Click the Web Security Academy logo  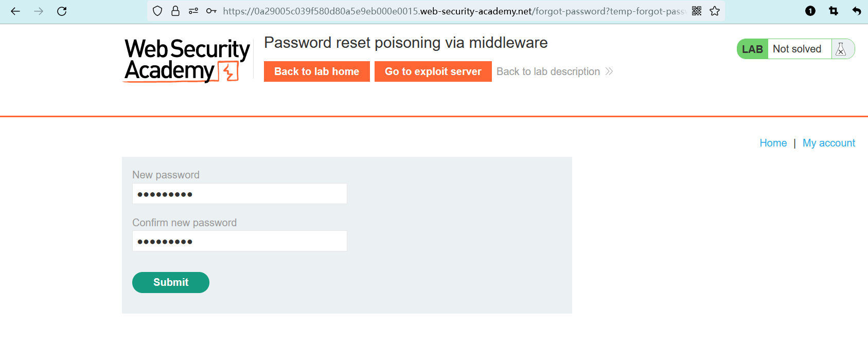pos(187,61)
